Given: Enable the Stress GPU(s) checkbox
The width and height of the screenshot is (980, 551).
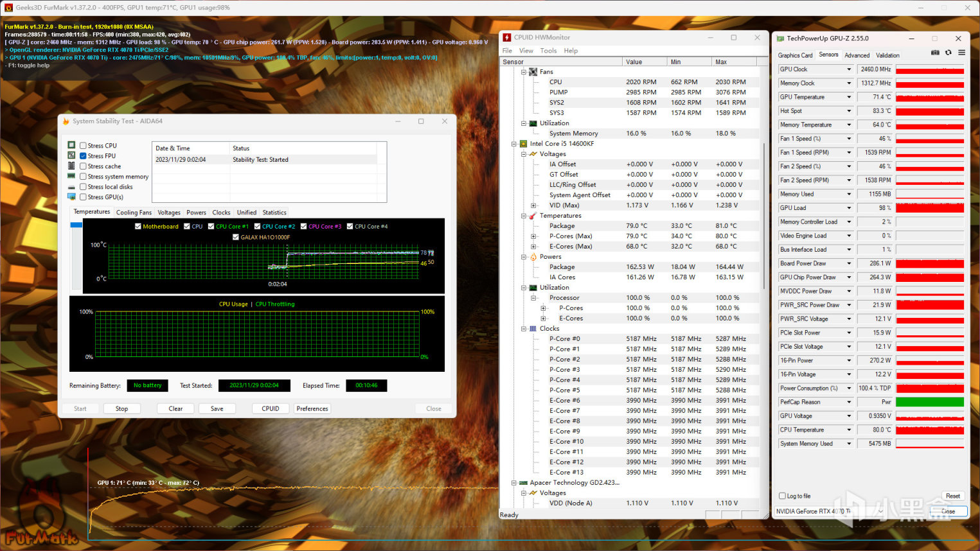Looking at the screenshot, I should pyautogui.click(x=83, y=197).
